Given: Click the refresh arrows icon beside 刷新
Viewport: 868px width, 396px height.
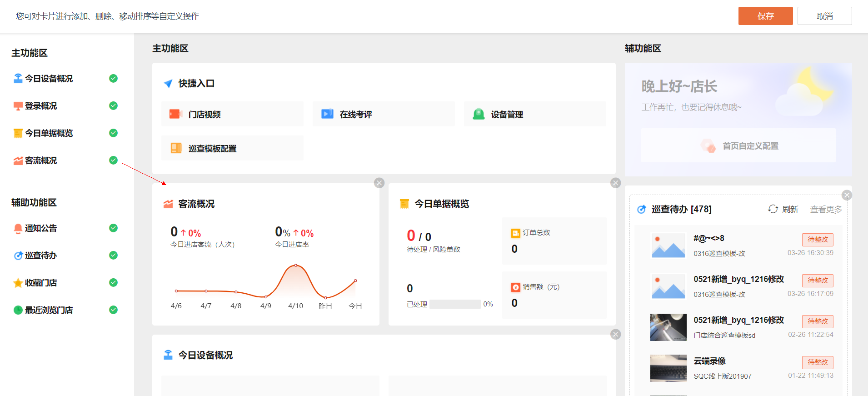Looking at the screenshot, I should click(773, 209).
